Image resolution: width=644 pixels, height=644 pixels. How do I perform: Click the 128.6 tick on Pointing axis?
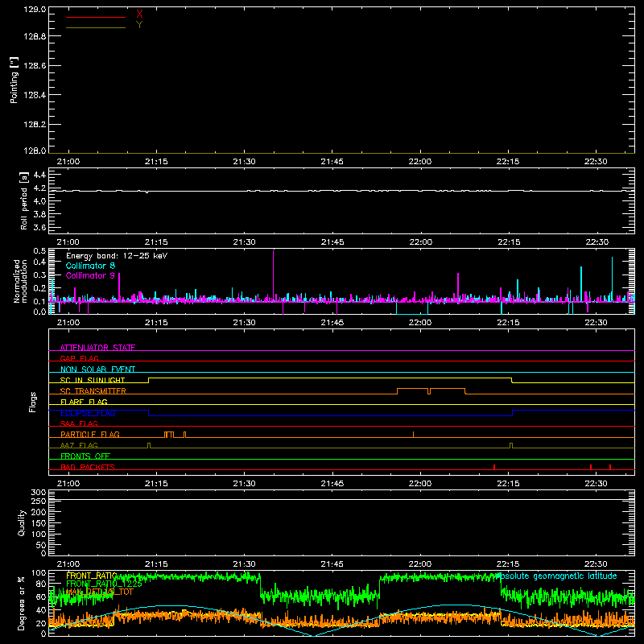pyautogui.click(x=35, y=66)
